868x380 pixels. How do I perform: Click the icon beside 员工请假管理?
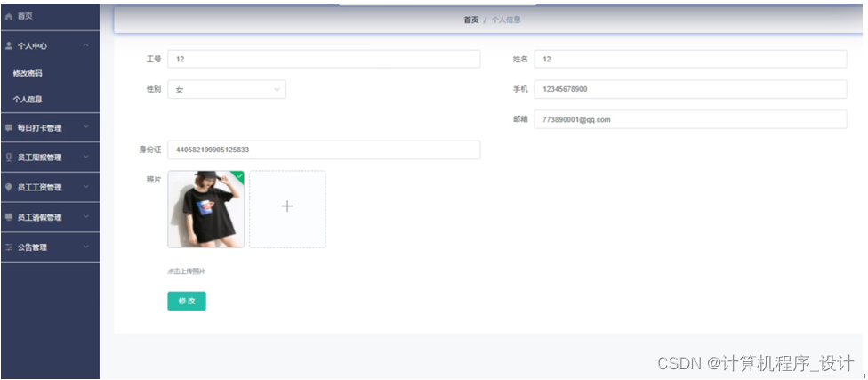[8, 217]
